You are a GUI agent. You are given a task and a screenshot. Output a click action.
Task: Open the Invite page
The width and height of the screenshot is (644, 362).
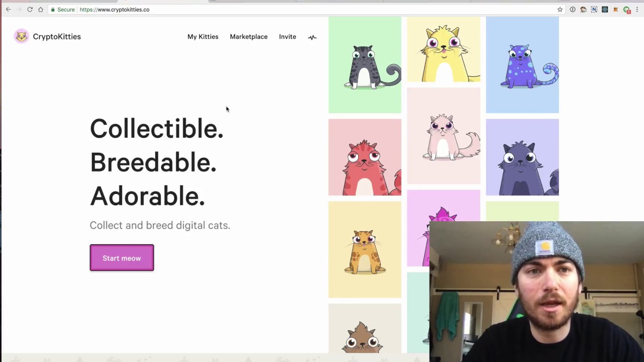[x=287, y=37]
